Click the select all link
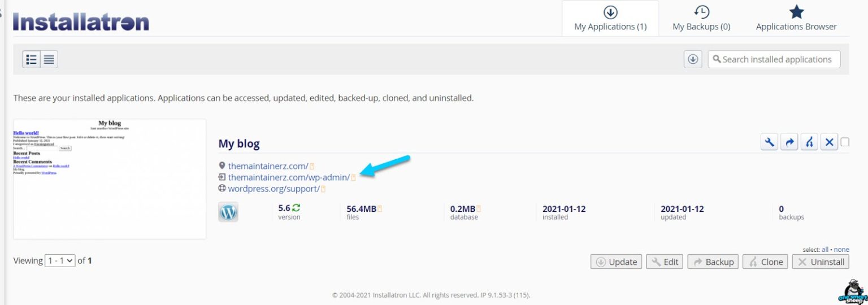Screen dimensions: 868x305 (825, 250)
